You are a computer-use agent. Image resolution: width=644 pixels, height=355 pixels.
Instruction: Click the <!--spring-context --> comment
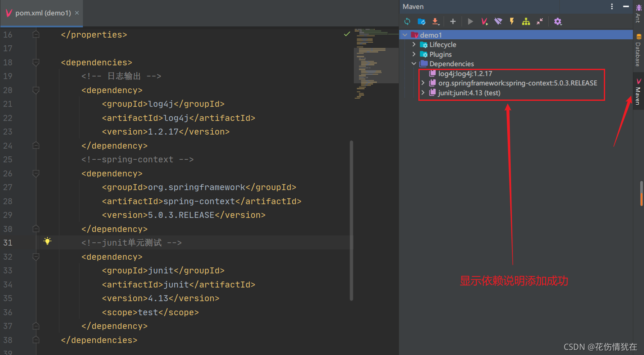point(138,159)
